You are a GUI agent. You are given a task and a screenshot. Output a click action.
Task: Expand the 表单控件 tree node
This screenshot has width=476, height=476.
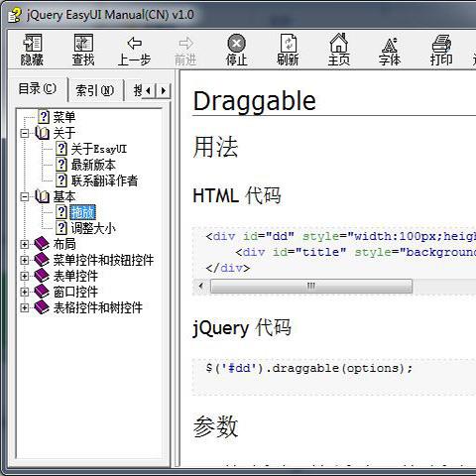(x=25, y=276)
